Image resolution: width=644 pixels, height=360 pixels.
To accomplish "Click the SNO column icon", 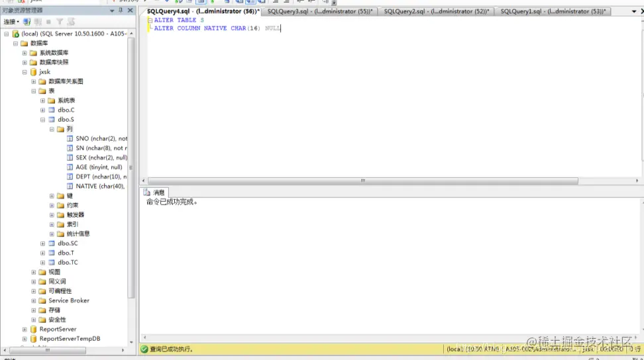I will (x=70, y=138).
